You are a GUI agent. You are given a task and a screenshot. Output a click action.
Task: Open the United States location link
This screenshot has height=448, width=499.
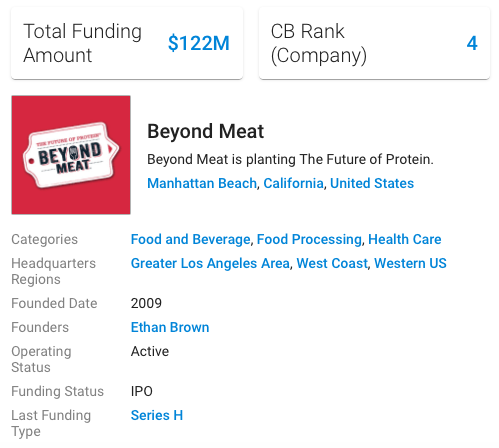click(x=372, y=183)
